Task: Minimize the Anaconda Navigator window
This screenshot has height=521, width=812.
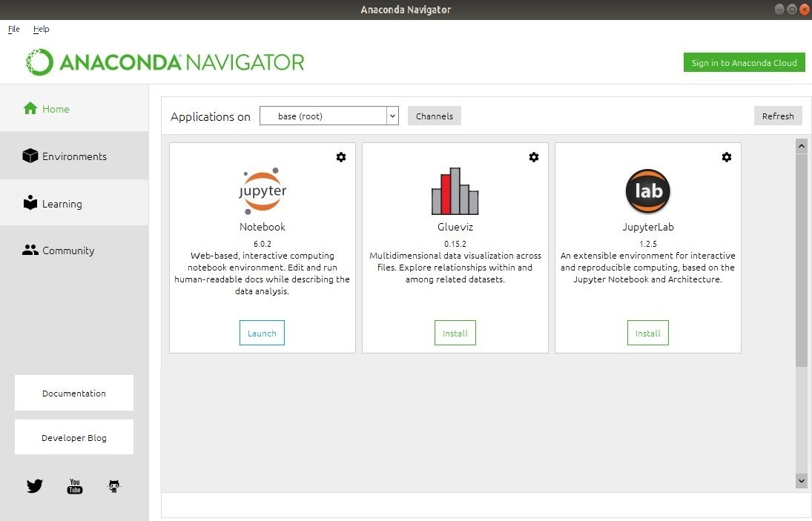Action: [779, 10]
